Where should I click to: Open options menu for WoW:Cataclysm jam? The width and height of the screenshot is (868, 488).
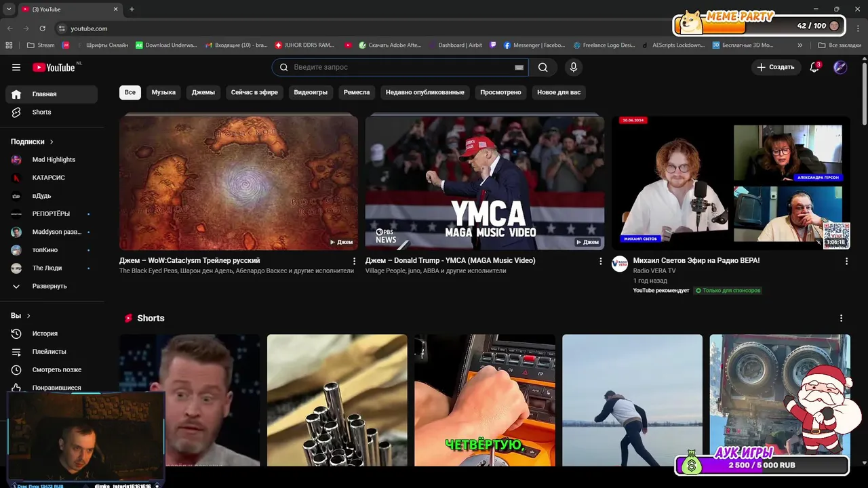click(x=354, y=261)
